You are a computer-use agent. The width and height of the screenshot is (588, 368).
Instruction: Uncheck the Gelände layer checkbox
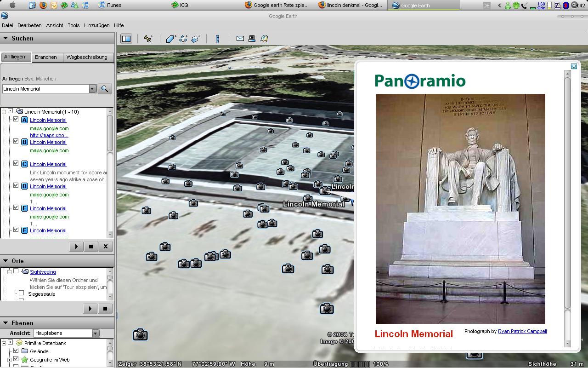[x=16, y=351]
